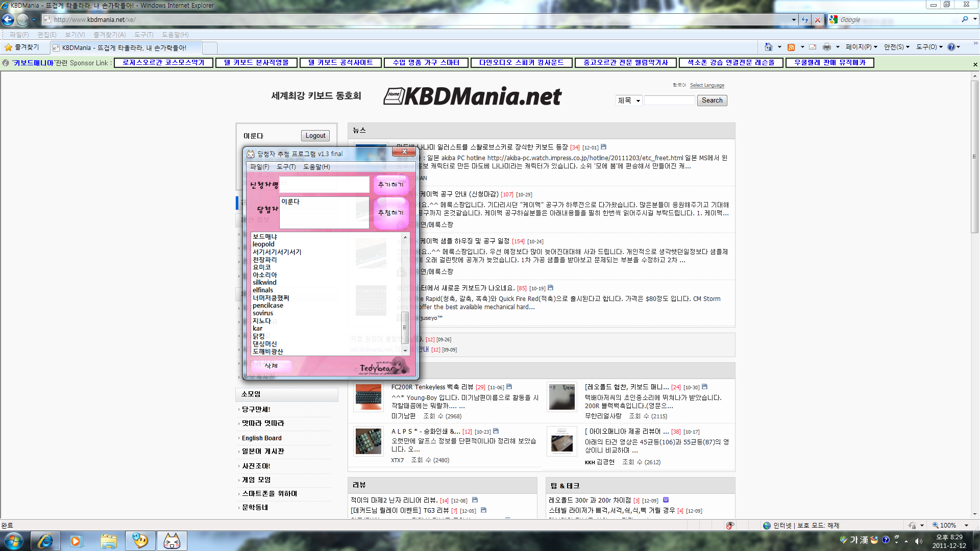The width and height of the screenshot is (980, 551).
Task: Click the applicant list scrollbar down arrow
Action: (405, 350)
